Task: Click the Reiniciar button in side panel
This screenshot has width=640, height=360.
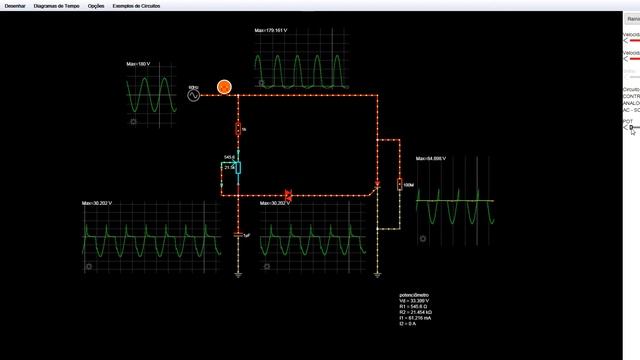Action: 632,19
